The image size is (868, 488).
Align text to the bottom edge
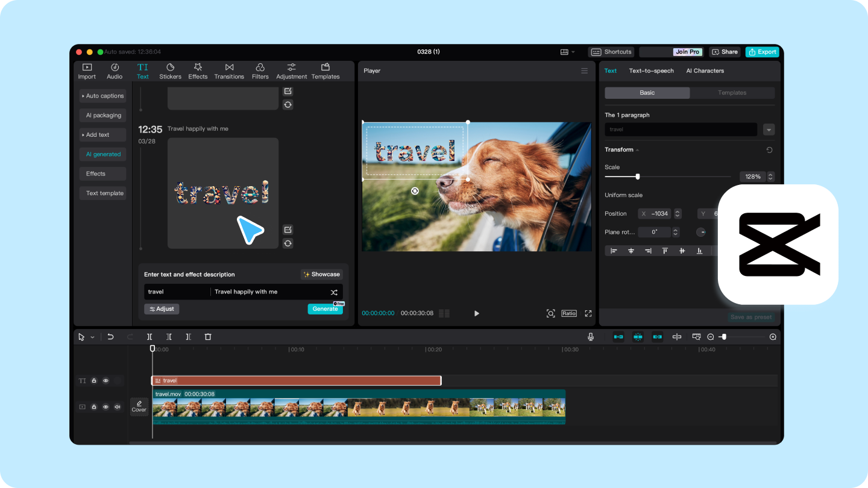(x=699, y=251)
